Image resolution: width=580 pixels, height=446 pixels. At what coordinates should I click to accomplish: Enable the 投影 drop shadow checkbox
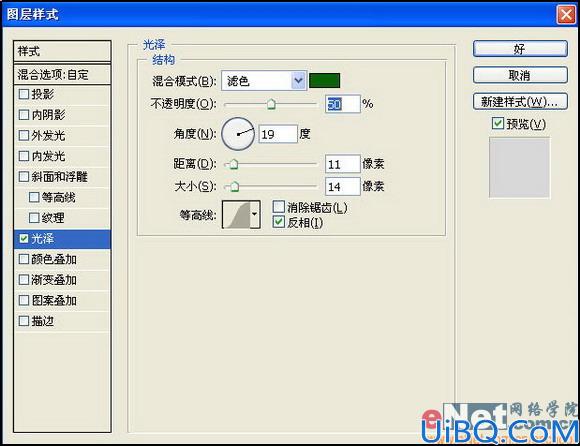pos(24,94)
